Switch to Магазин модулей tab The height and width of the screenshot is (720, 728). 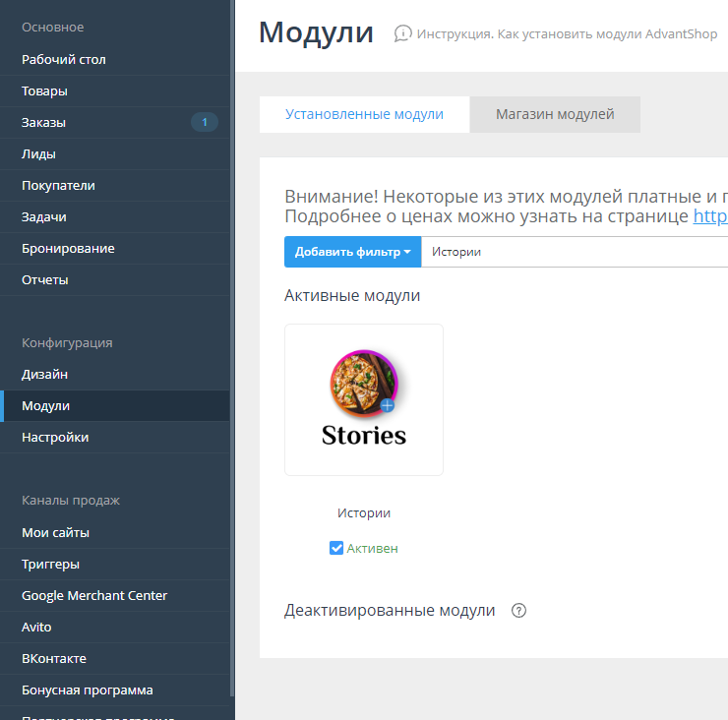pyautogui.click(x=555, y=114)
